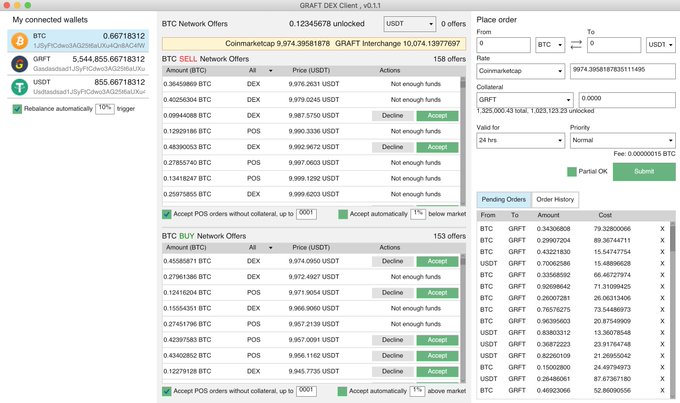
Task: Cancel pending order with cost 21.26955042
Action: pos(662,356)
